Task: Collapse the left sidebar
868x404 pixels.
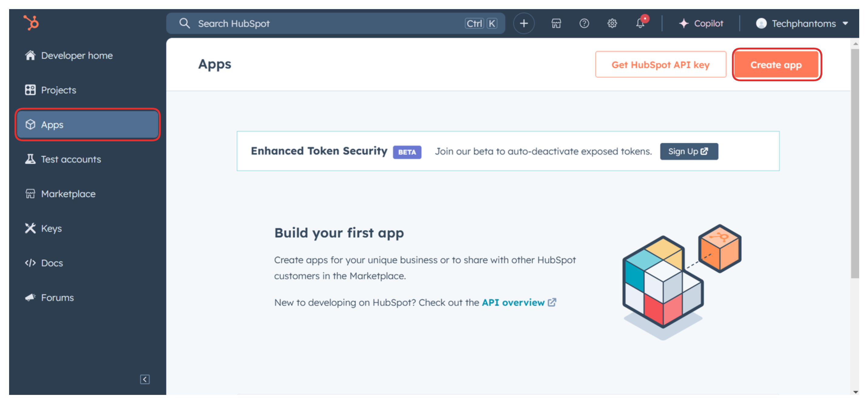Action: click(144, 379)
